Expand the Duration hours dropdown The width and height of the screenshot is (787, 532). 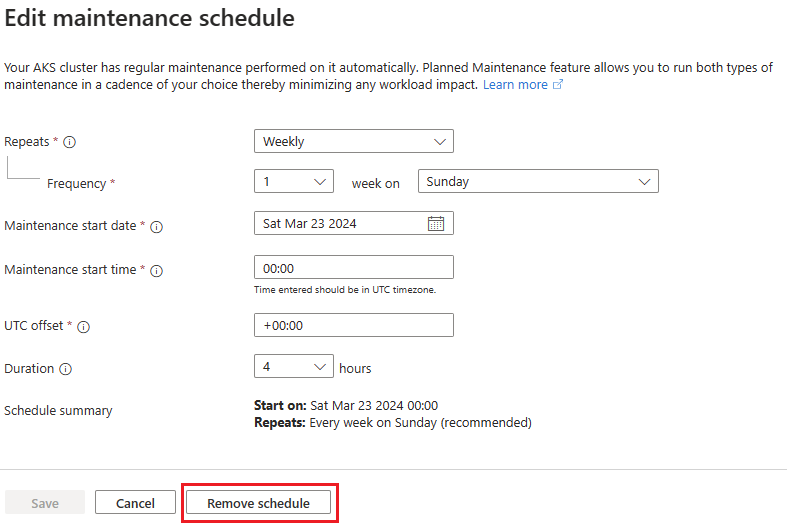click(293, 368)
